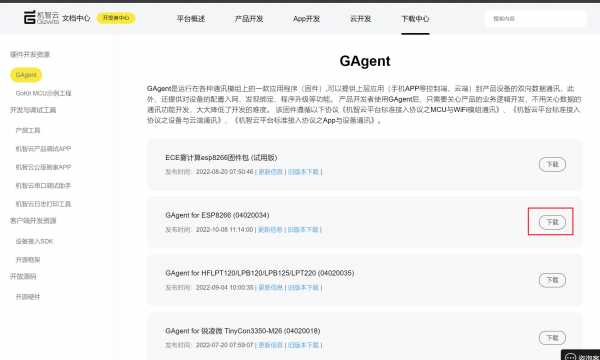Click the ECE esp8266 firmware package title
The width and height of the screenshot is (600, 360).
click(x=221, y=158)
